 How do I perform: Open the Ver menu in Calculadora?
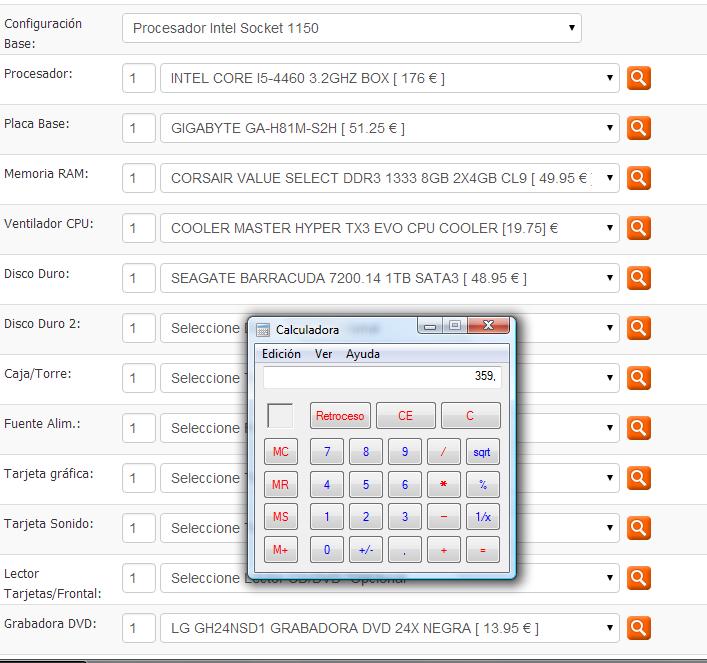coord(323,354)
